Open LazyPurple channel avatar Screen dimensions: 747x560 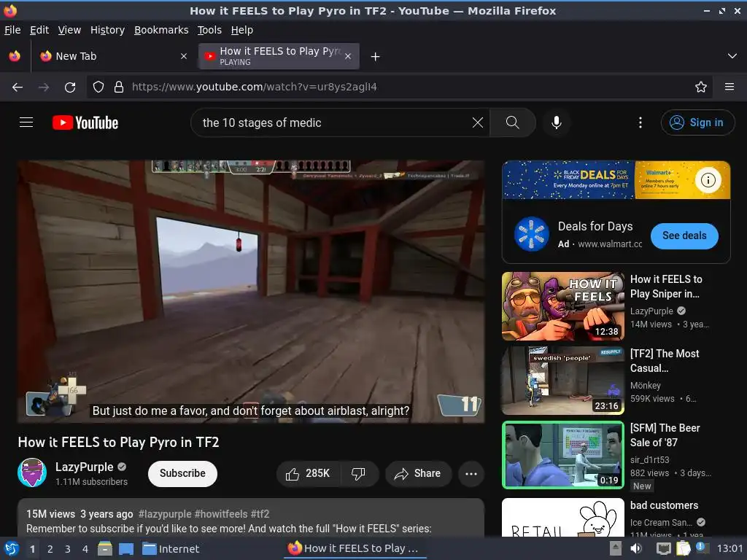[32, 472]
